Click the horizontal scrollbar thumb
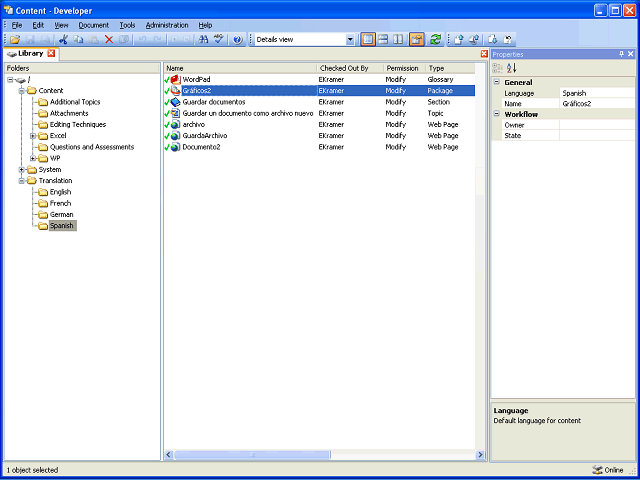The height and width of the screenshot is (480, 640). click(x=252, y=454)
